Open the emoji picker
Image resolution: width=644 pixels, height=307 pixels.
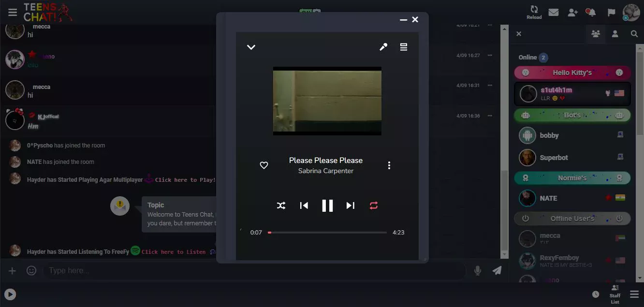[31, 271]
